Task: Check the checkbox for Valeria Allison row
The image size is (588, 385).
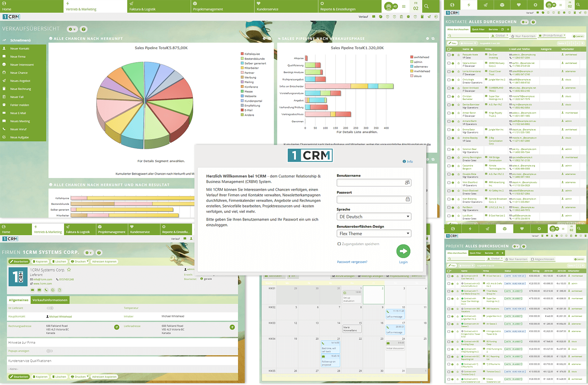Action: click(x=449, y=63)
